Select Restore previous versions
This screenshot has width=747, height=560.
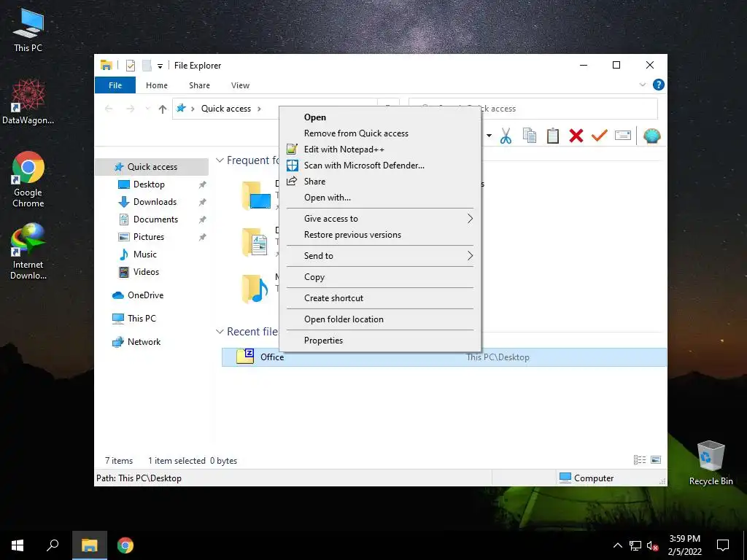(x=380, y=235)
